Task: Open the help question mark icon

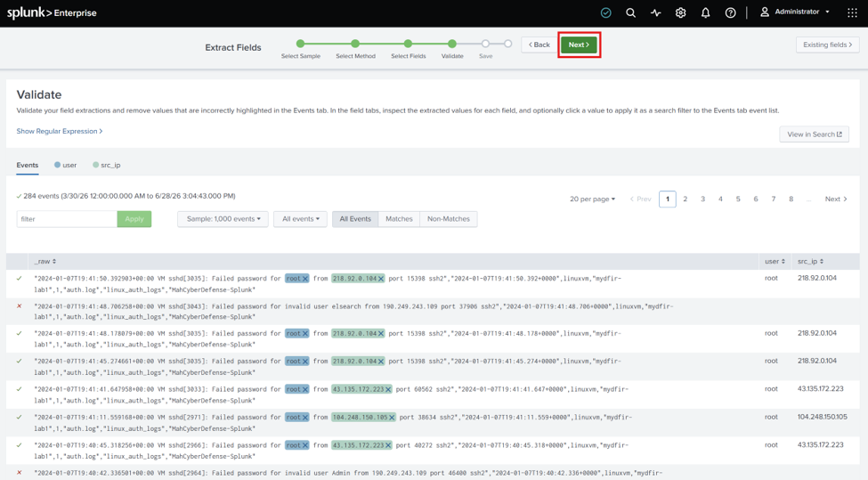Action: click(731, 12)
